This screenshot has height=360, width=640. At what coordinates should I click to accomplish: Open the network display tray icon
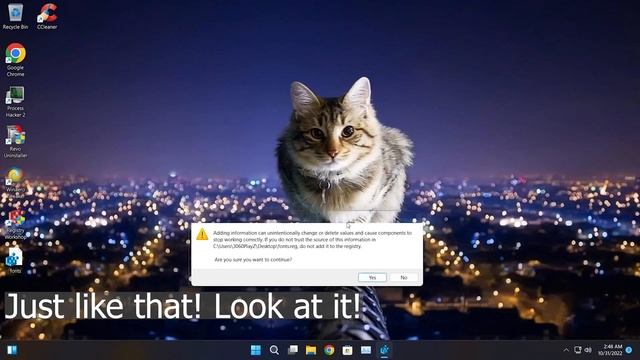point(578,350)
